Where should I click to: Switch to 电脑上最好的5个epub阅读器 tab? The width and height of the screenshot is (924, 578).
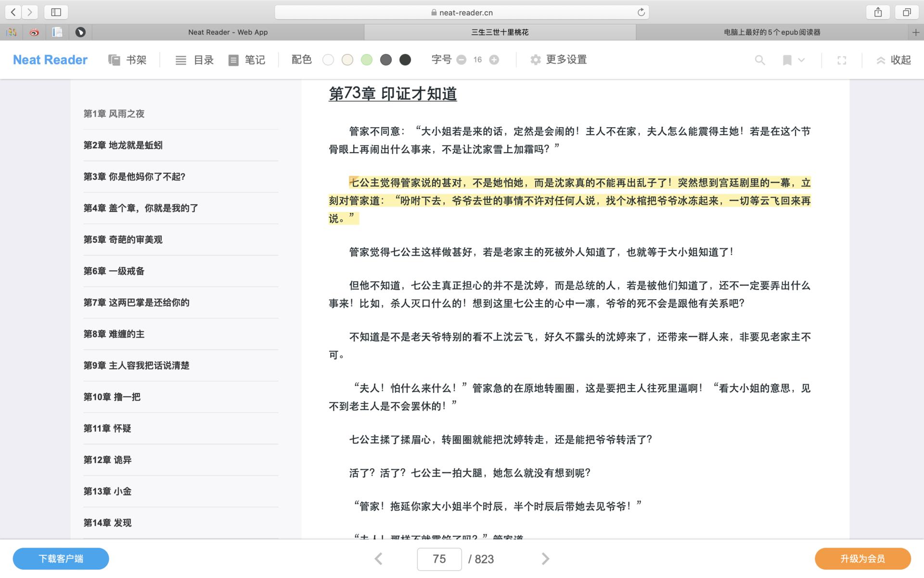tap(771, 32)
